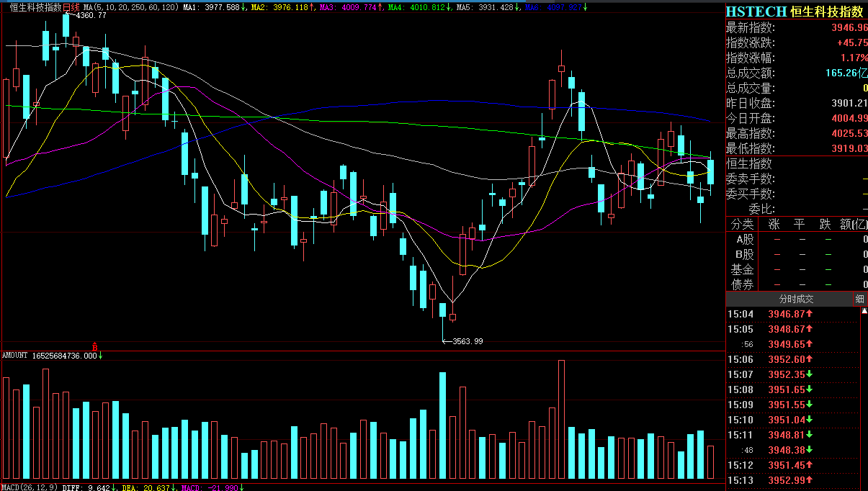Click the 3563.99 low price marker

467,341
